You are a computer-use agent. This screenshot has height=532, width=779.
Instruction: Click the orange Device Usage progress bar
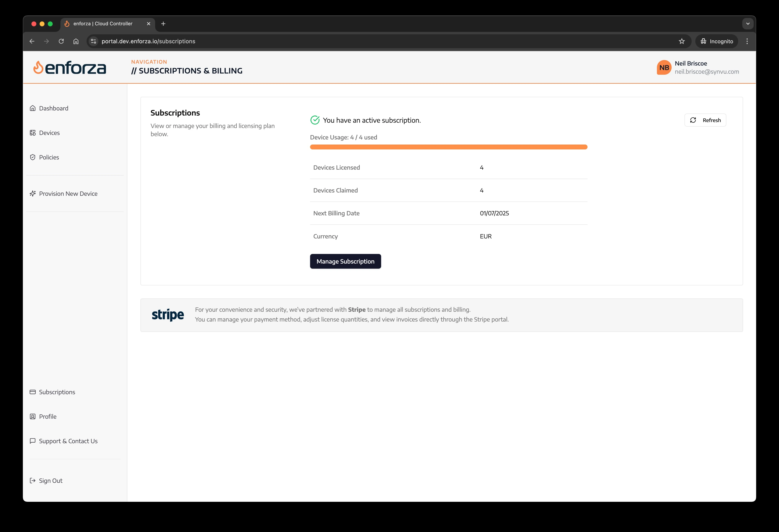coord(448,147)
